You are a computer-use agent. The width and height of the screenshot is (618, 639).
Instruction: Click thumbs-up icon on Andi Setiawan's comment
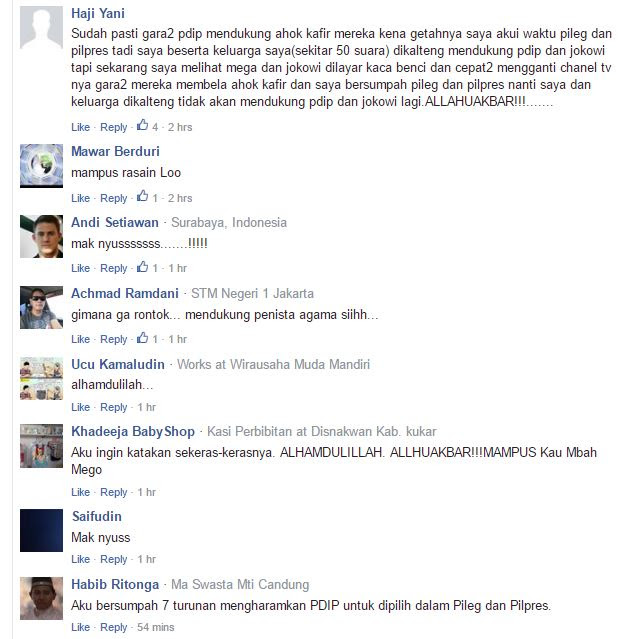(x=142, y=267)
